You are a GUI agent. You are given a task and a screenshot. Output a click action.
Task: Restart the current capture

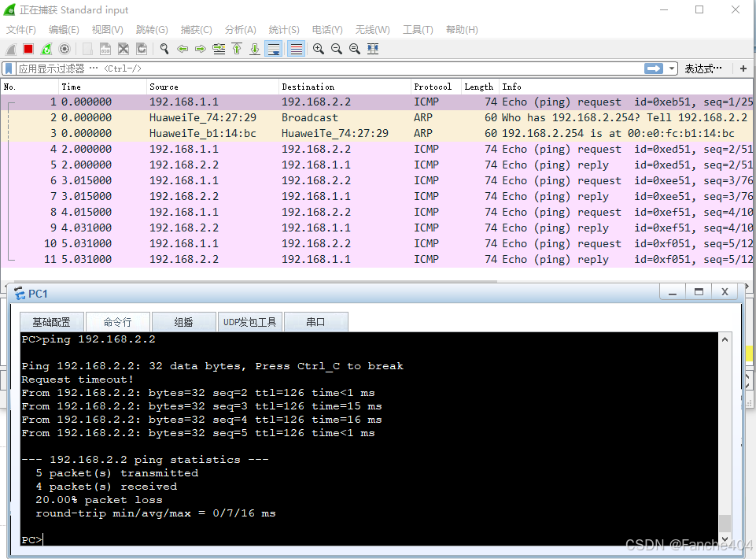(x=46, y=49)
